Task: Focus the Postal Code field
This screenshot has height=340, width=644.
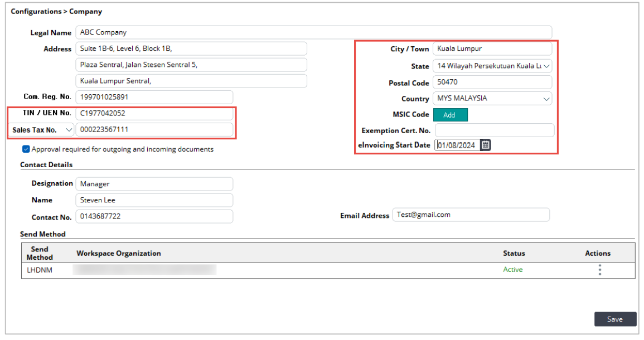Action: tap(492, 82)
